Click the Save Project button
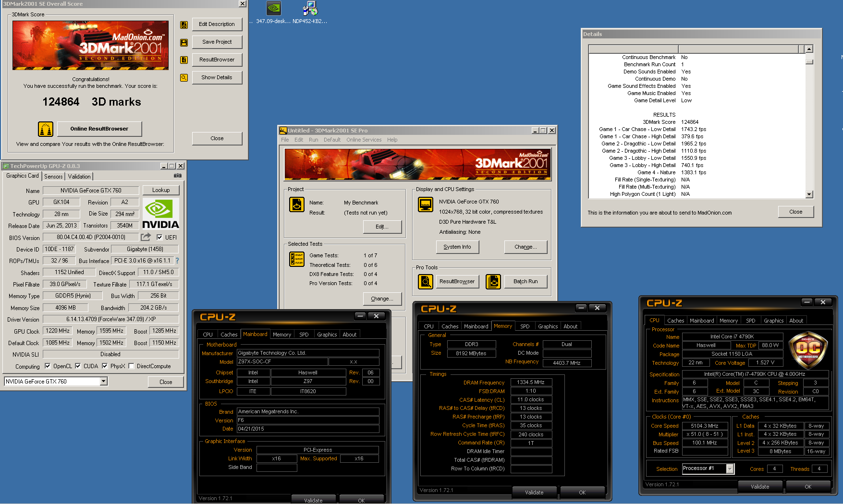The height and width of the screenshot is (504, 843). [x=217, y=42]
